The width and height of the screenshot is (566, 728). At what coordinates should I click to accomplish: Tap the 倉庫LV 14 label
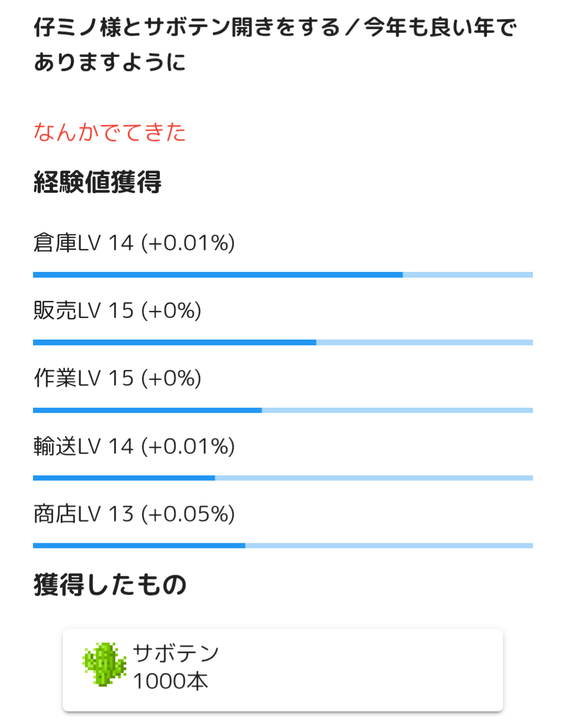click(84, 243)
